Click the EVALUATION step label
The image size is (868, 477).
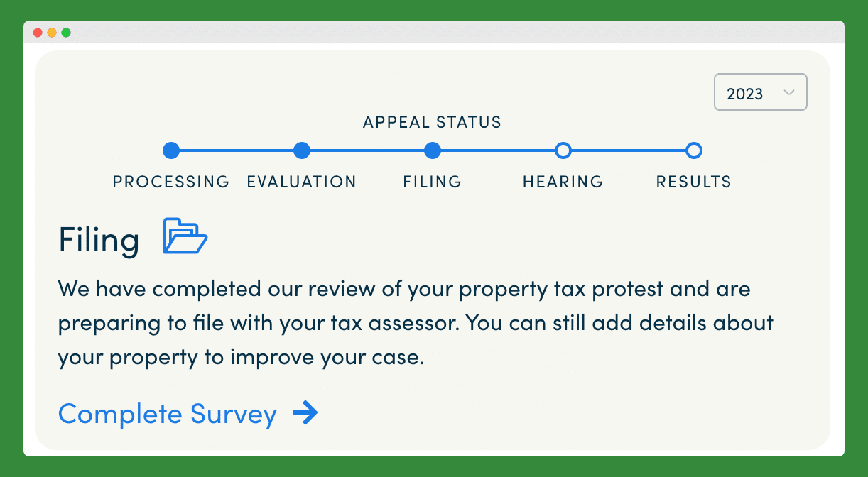302,182
